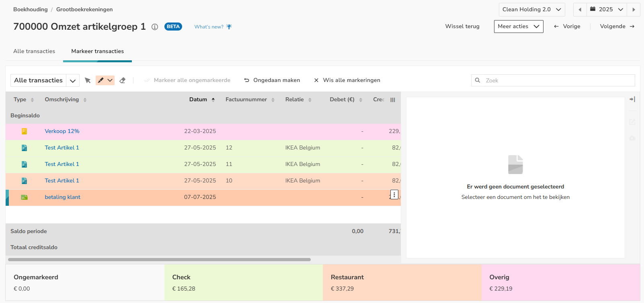
Task: Collapse the document preview panel
Action: click(632, 99)
